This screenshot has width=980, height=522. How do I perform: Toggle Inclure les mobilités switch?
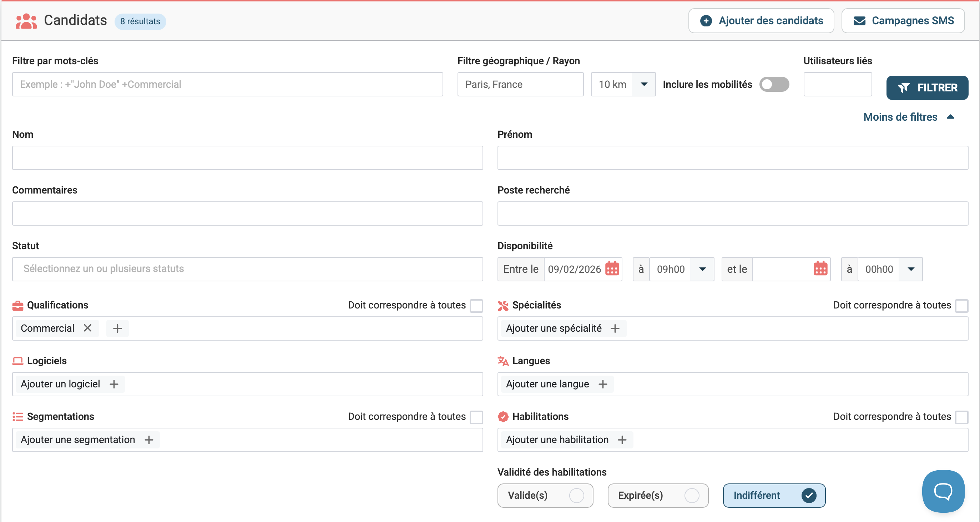(774, 84)
